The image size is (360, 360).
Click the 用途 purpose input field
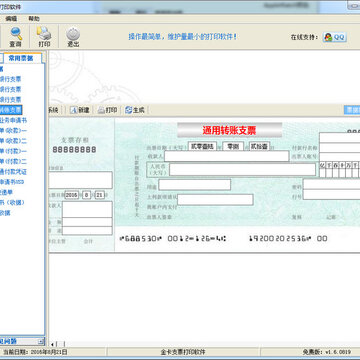[195, 185]
